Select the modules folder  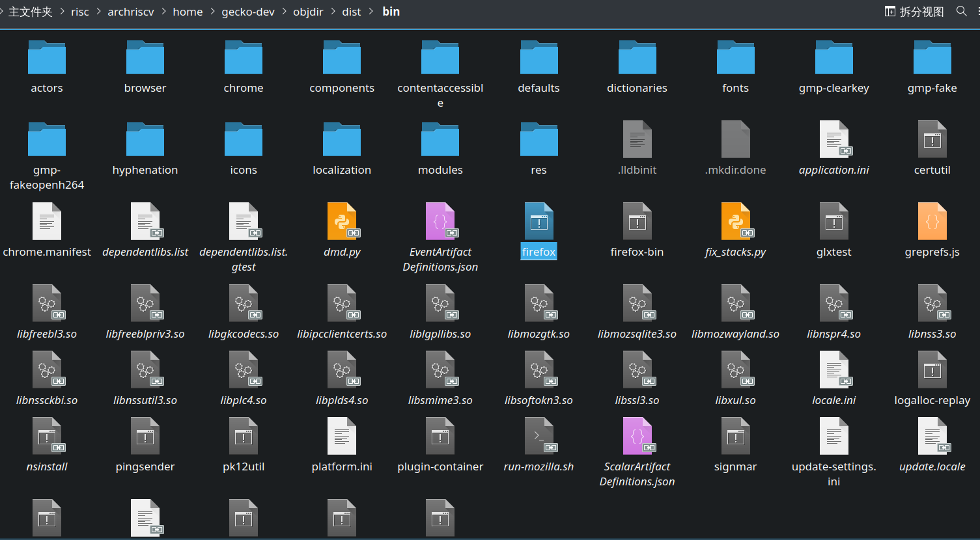440,139
